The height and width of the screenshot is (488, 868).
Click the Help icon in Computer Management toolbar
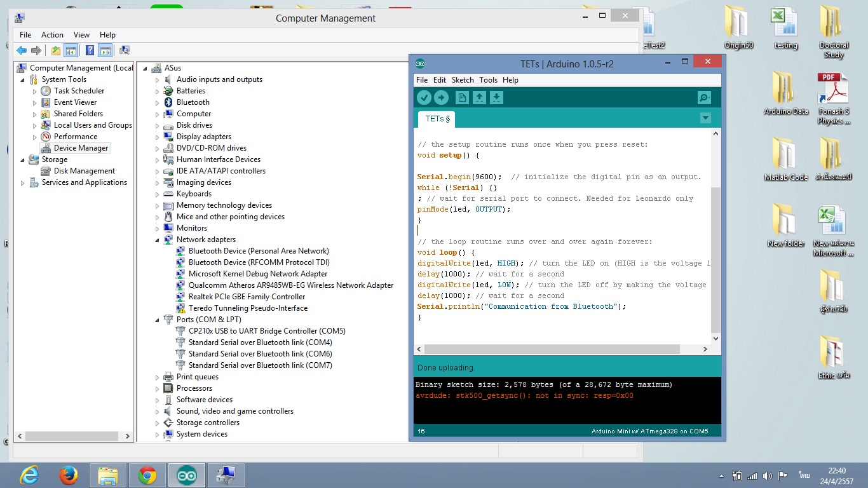pos(90,50)
